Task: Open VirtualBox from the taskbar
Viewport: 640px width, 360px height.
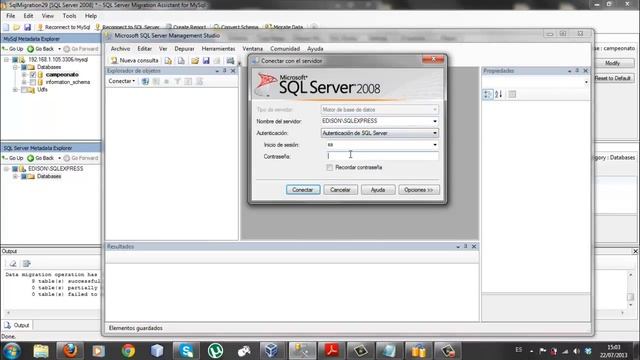Action: click(272, 351)
